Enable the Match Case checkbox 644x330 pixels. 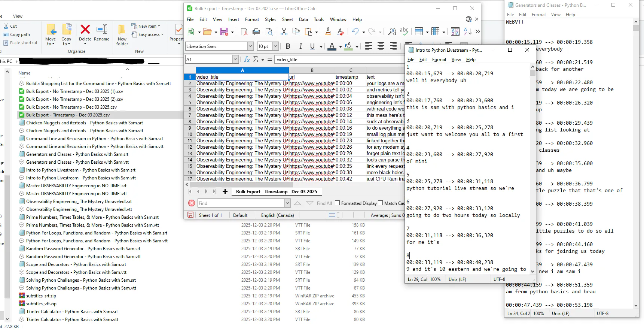(x=381, y=203)
